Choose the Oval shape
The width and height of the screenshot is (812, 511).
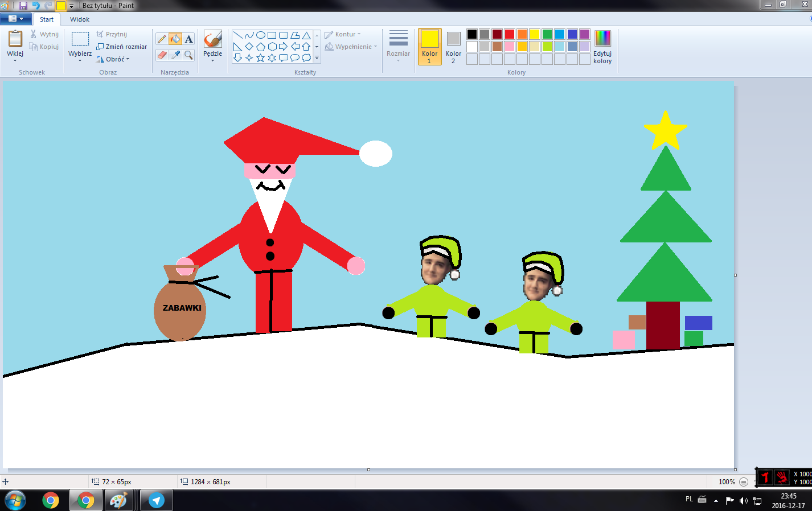261,35
